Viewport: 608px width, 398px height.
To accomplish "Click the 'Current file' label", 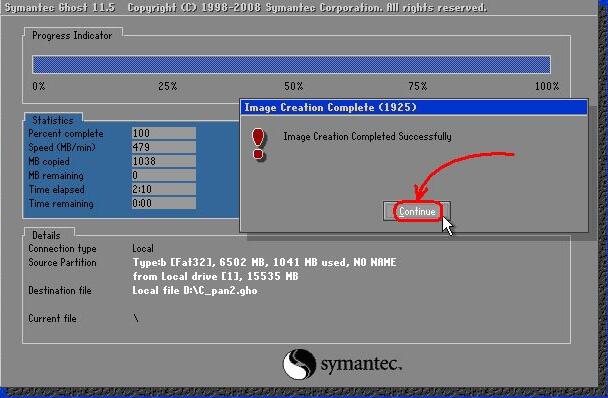I will (x=52, y=318).
